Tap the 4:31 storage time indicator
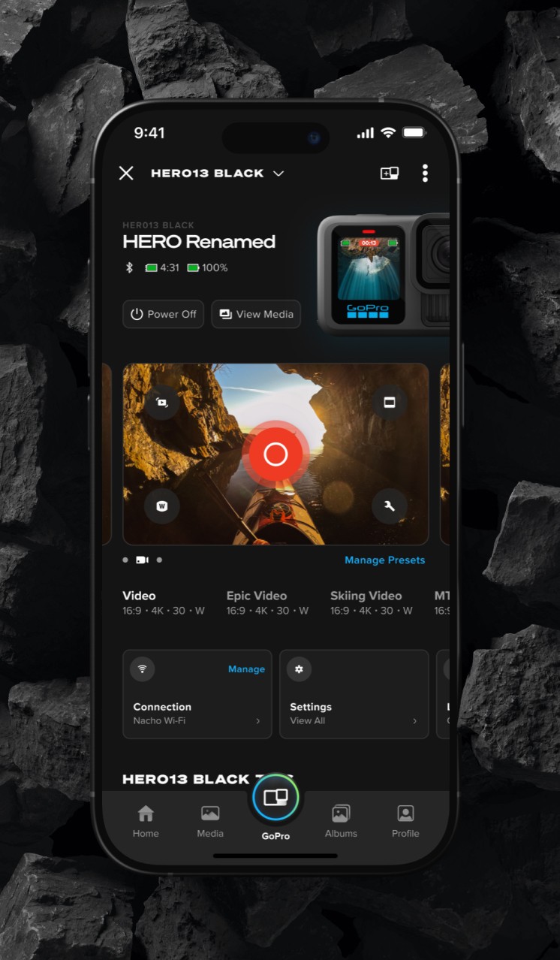This screenshot has width=560, height=960. (162, 267)
